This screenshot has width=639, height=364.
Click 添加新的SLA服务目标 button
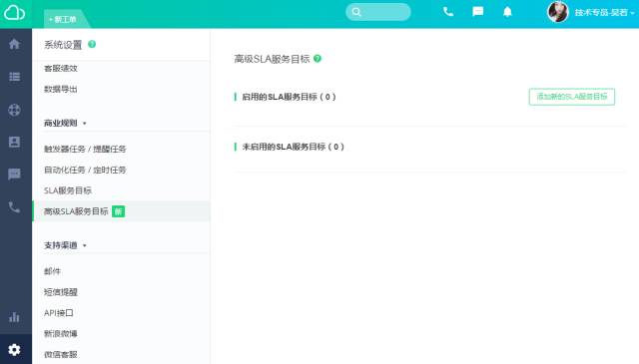572,97
